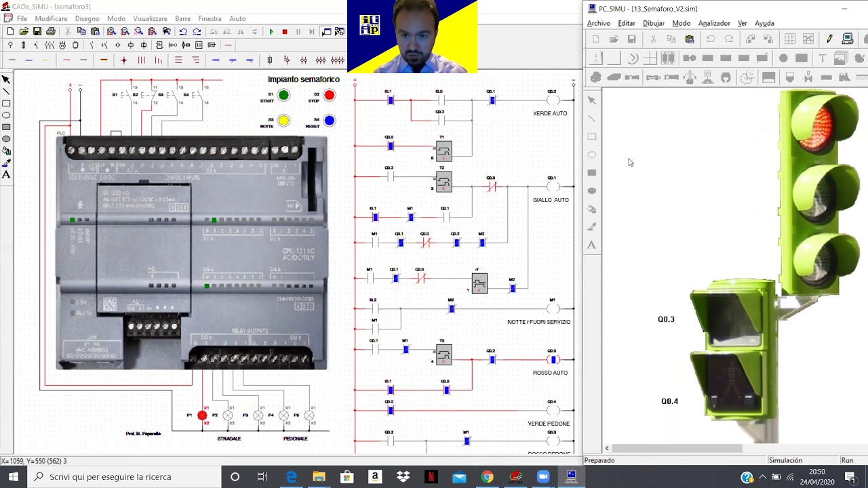The height and width of the screenshot is (488, 868).
Task: Undo last action in CADe_SIMU
Action: 183,32
